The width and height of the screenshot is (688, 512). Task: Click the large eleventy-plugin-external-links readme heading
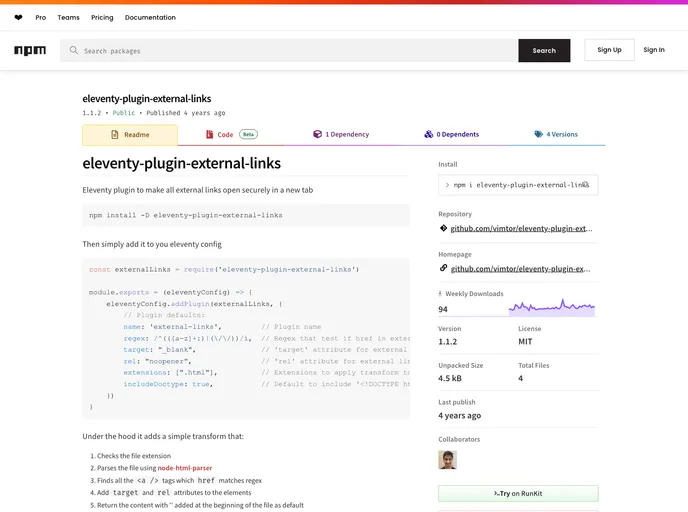182,163
